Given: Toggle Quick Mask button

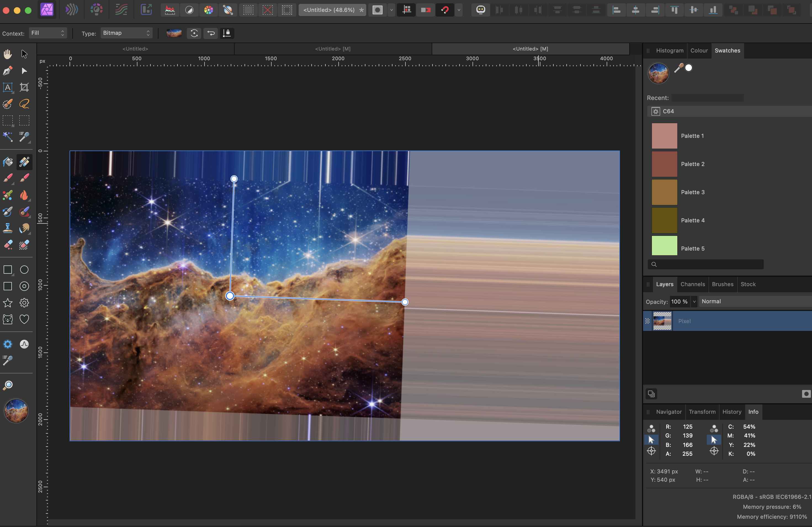Looking at the screenshot, I should pyautogui.click(x=377, y=10).
